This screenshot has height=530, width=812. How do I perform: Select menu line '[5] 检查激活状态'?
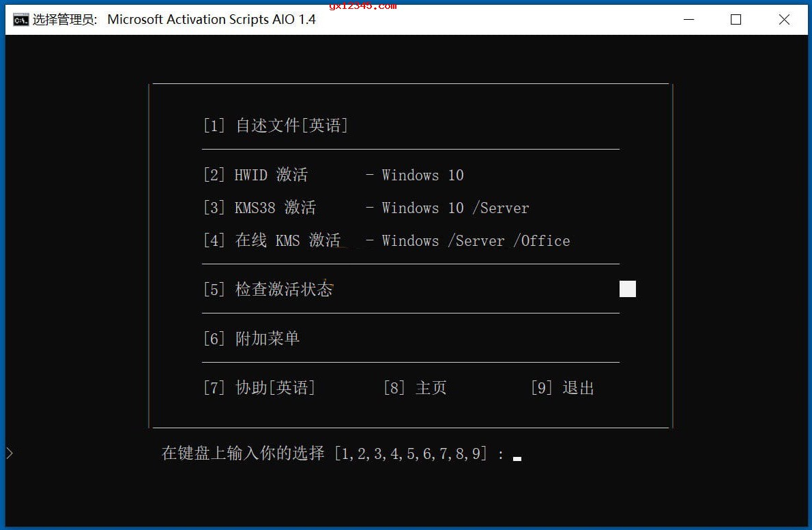(268, 289)
